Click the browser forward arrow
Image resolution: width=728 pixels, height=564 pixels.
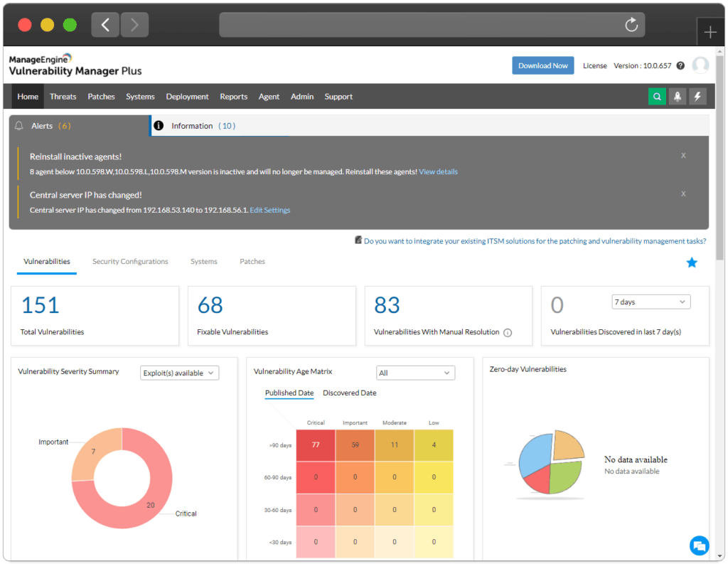tap(134, 25)
